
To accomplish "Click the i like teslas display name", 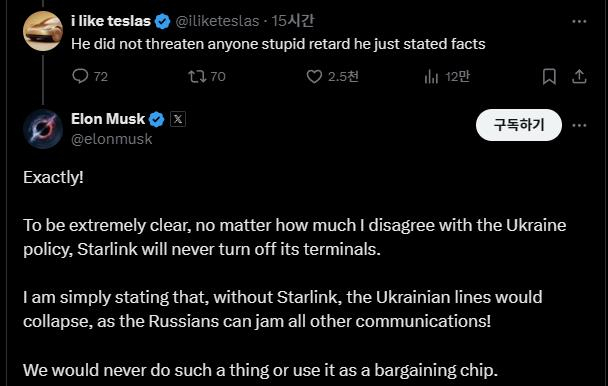I will [x=111, y=21].
